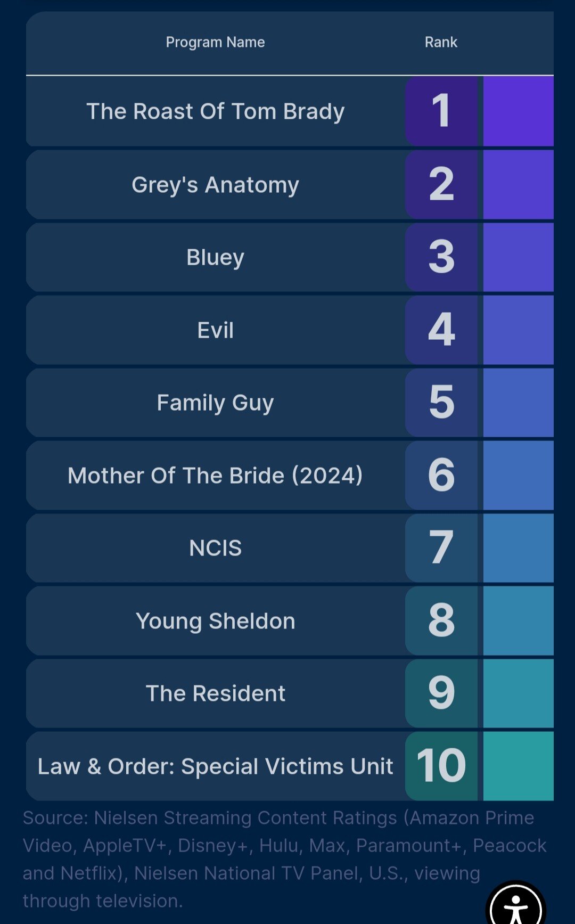Select the Family Guy entry
Screen dimensions: 575x924
(x=290, y=403)
